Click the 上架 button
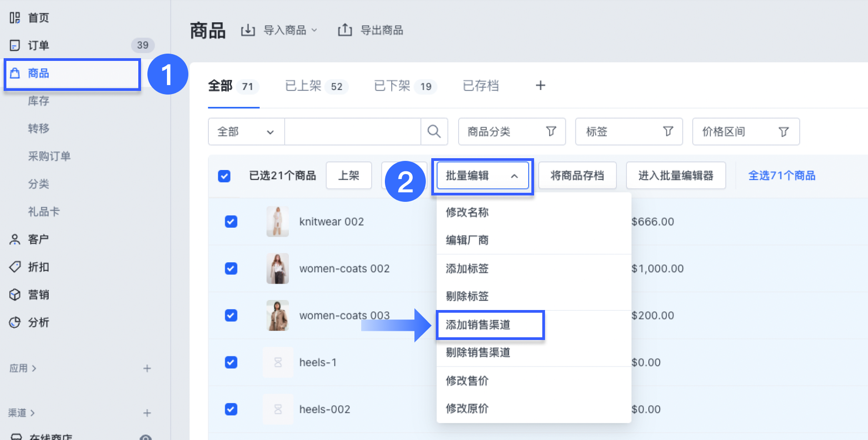868x440 pixels. [349, 175]
